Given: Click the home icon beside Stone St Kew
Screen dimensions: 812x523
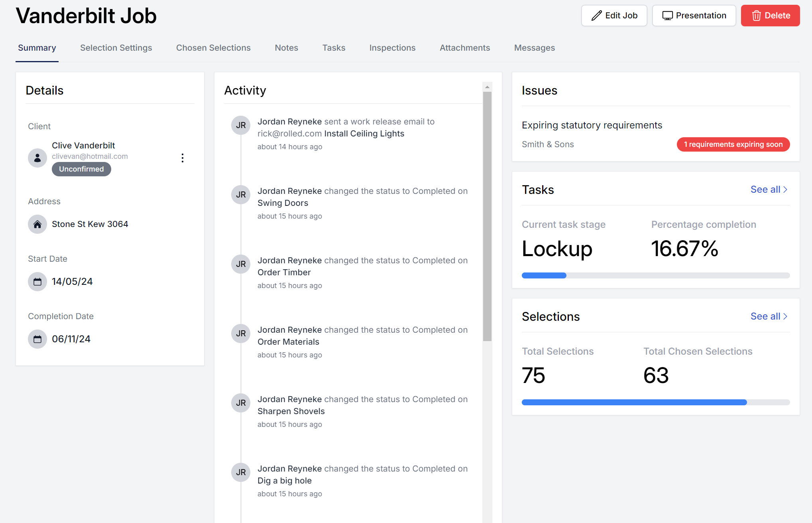Looking at the screenshot, I should click(x=37, y=224).
